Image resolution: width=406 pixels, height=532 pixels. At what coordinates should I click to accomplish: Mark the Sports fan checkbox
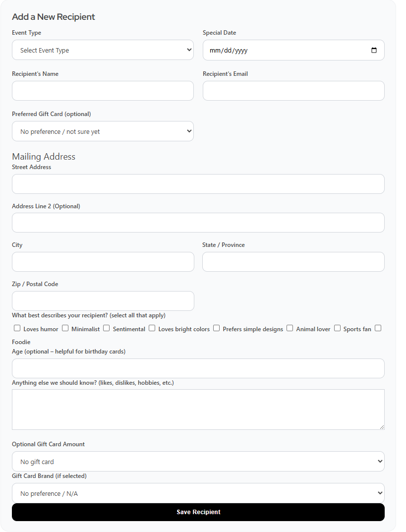[x=337, y=328]
